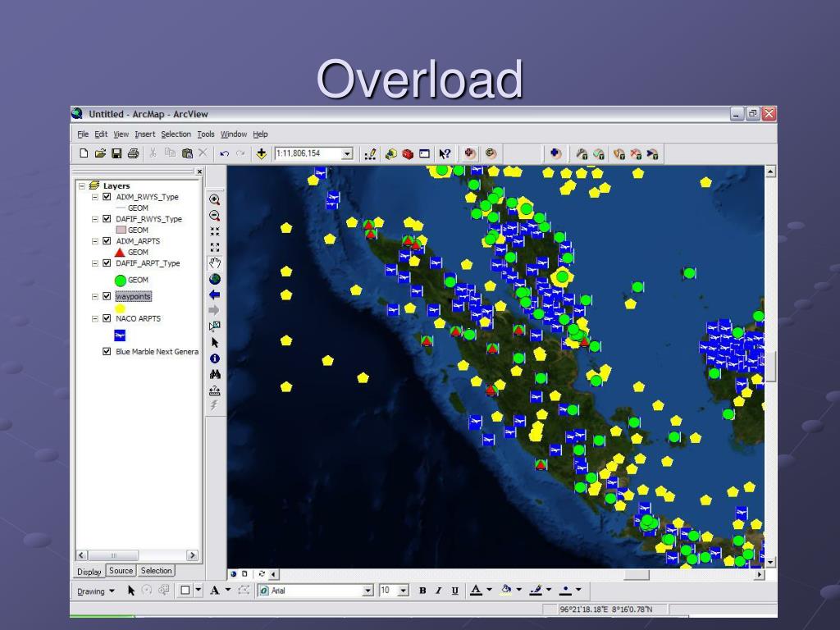Click the Fixed Zoom Out tool
The width and height of the screenshot is (840, 630).
215,247
